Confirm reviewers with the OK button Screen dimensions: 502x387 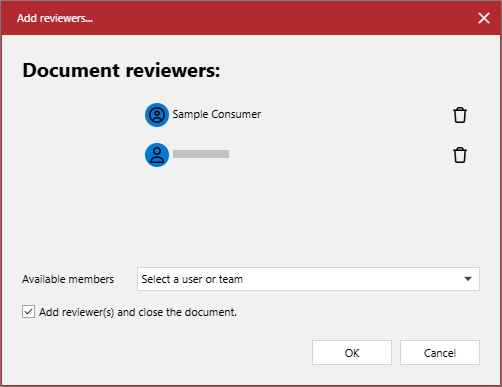point(352,353)
